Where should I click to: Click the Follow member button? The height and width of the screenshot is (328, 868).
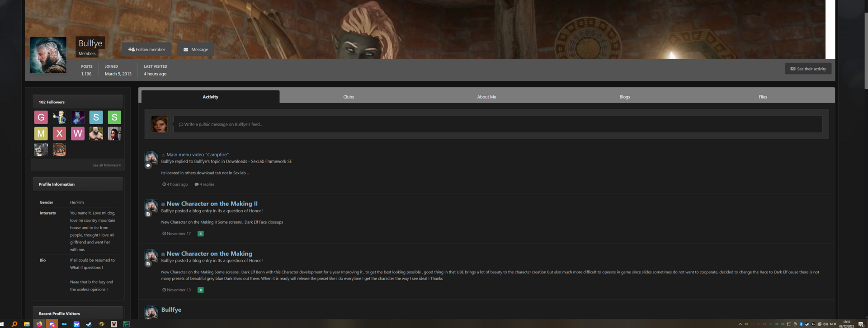pos(146,49)
